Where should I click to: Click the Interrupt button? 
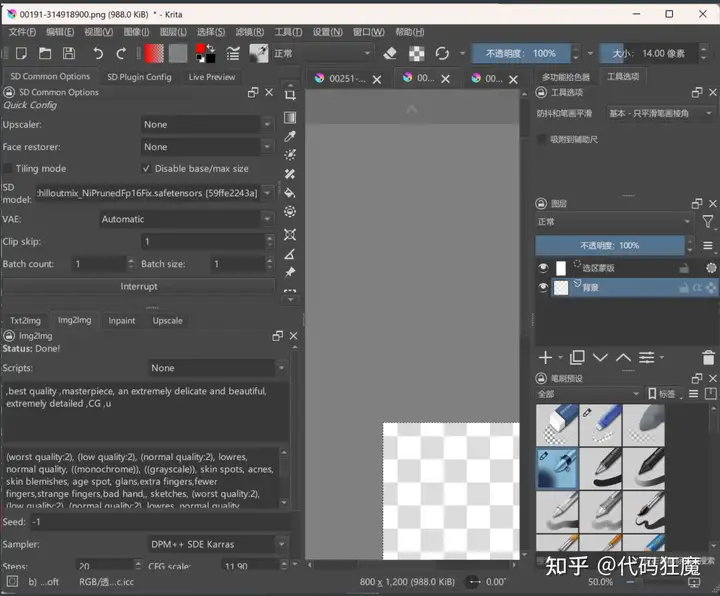pos(139,287)
